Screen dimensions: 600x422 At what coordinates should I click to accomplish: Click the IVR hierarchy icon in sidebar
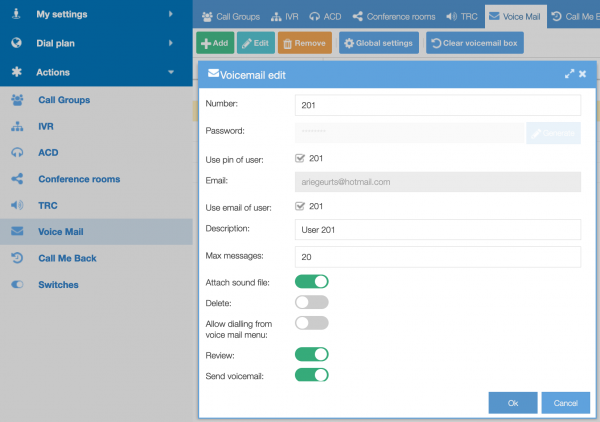pos(17,126)
